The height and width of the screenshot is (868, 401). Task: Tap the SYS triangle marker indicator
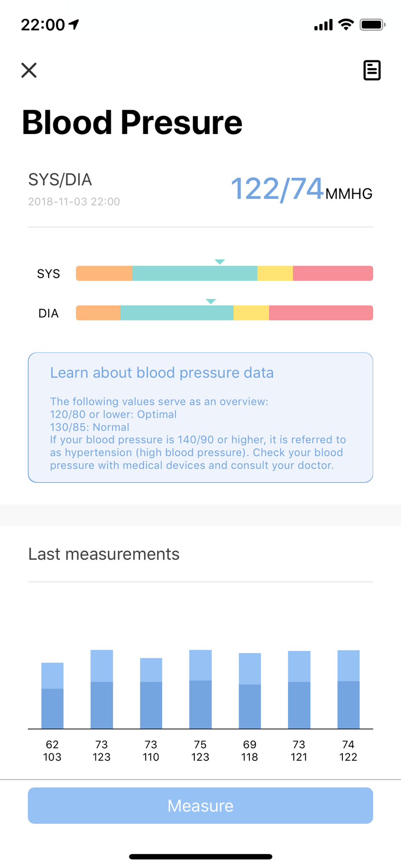coord(220,262)
